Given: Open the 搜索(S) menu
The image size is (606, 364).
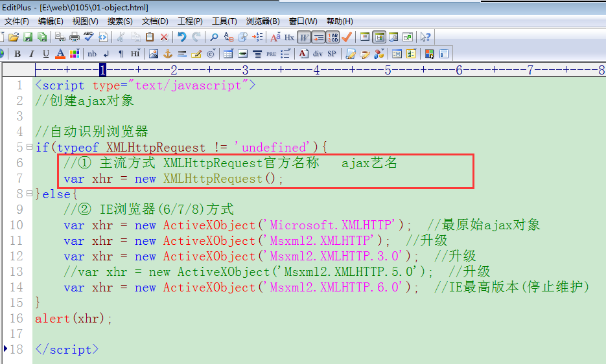Looking at the screenshot, I should click(120, 21).
